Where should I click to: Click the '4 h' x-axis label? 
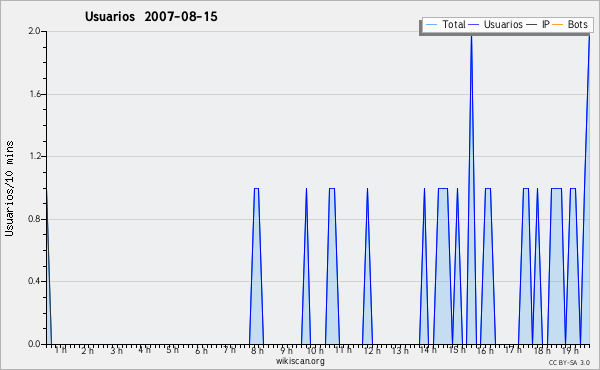pyautogui.click(x=144, y=350)
